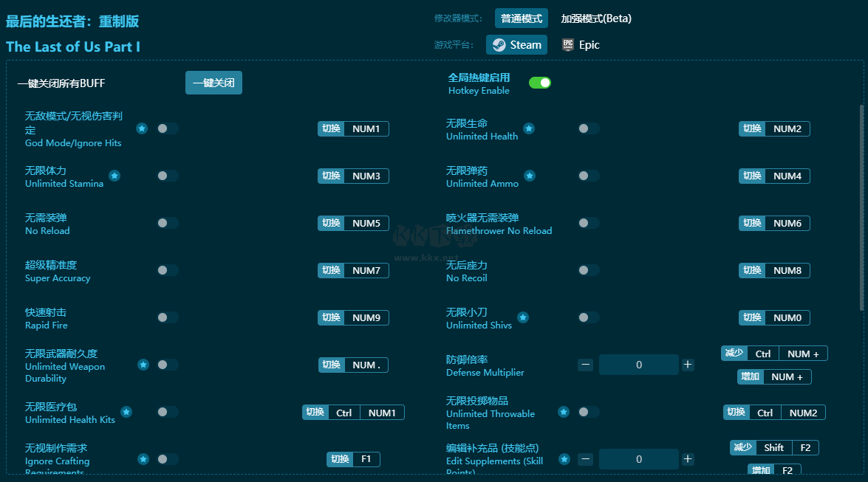Click the vertical scrollbar of the cheat list
Image resolution: width=868 pixels, height=482 pixels.
pyautogui.click(x=861, y=207)
